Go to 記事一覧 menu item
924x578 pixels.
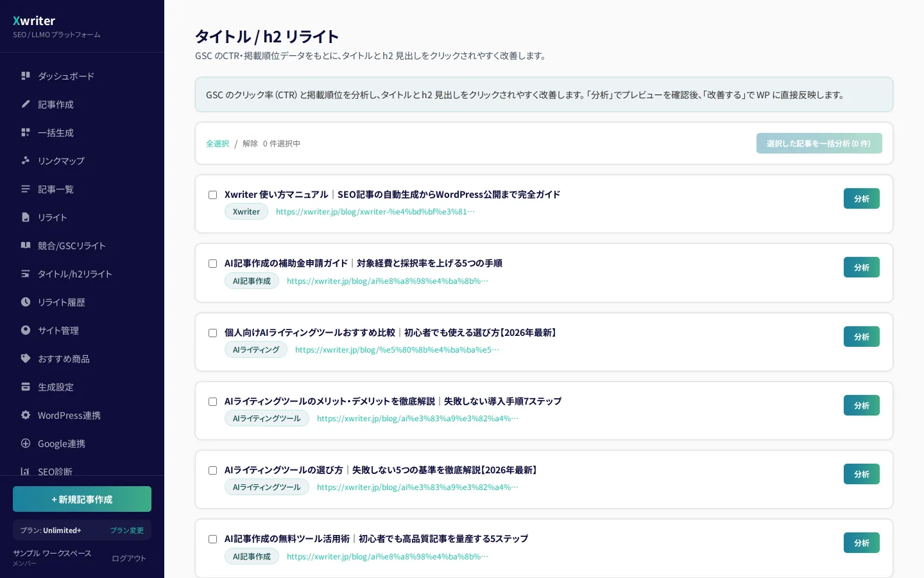coord(82,189)
